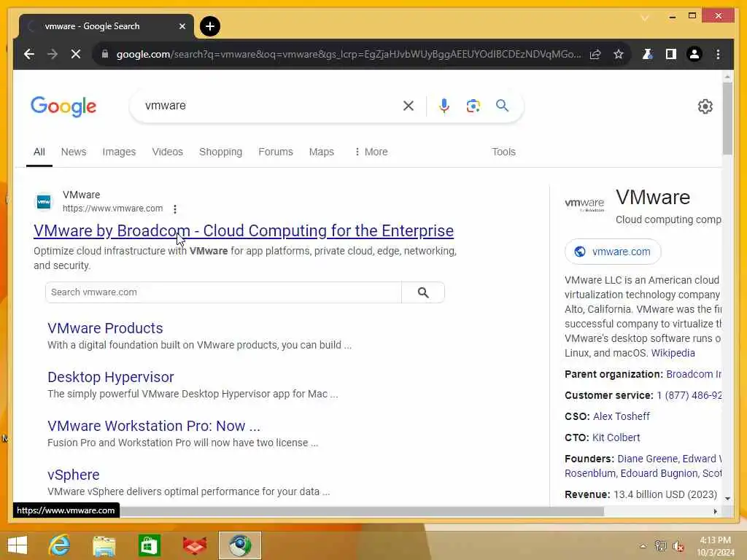This screenshot has height=560, width=747.
Task: Open the red fox app on taskbar
Action: [x=194, y=545]
